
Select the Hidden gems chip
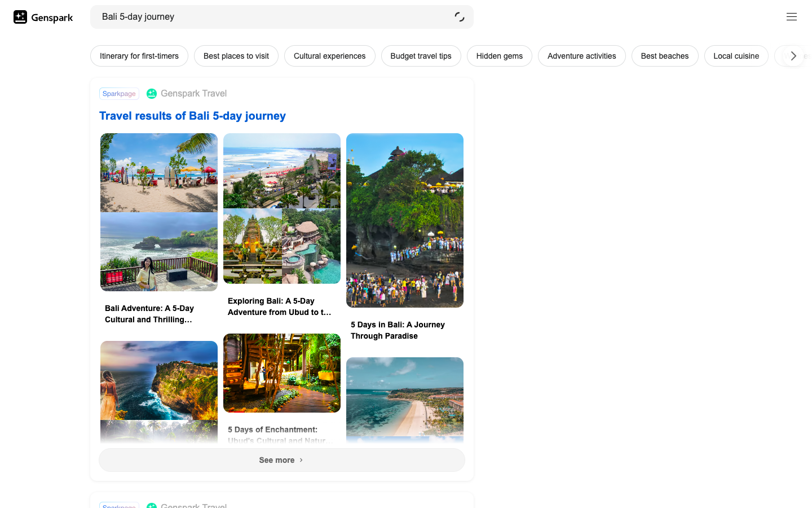500,56
